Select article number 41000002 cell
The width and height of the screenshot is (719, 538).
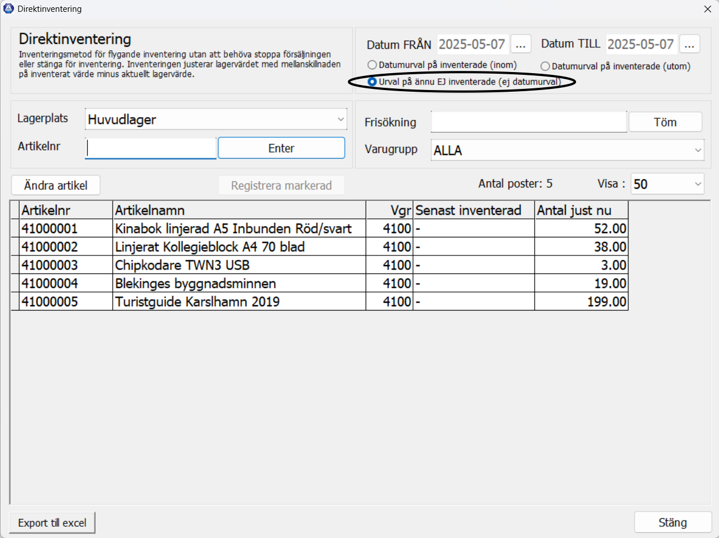[x=66, y=247]
